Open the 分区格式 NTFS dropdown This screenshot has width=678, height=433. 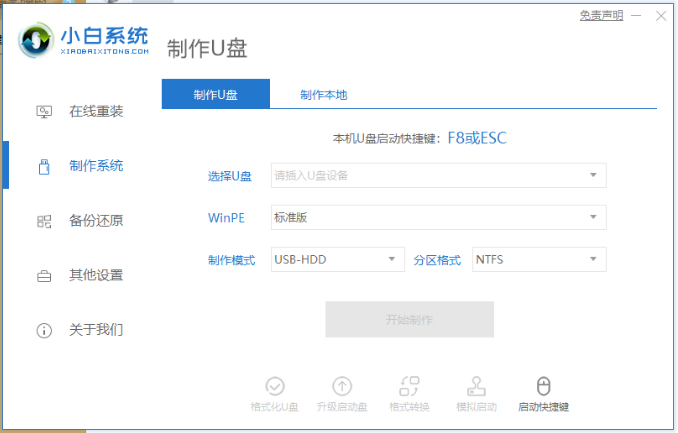coord(538,259)
